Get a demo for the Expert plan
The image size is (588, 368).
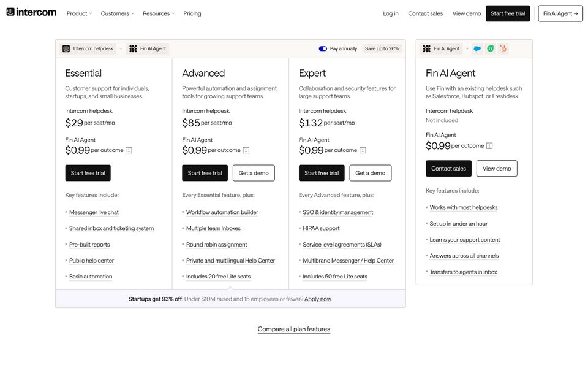point(370,173)
